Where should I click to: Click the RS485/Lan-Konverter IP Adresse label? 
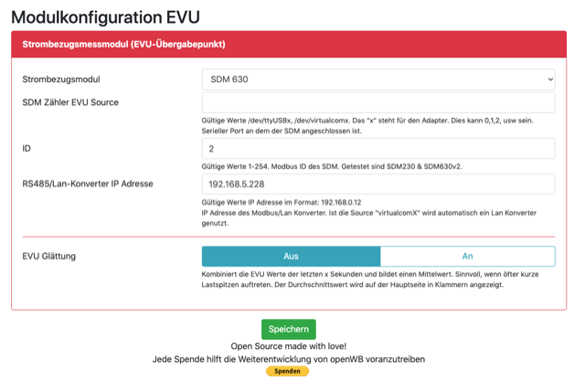[87, 184]
